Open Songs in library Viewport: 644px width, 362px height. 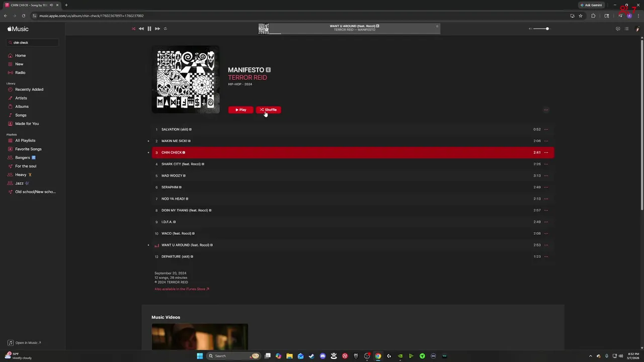21,115
